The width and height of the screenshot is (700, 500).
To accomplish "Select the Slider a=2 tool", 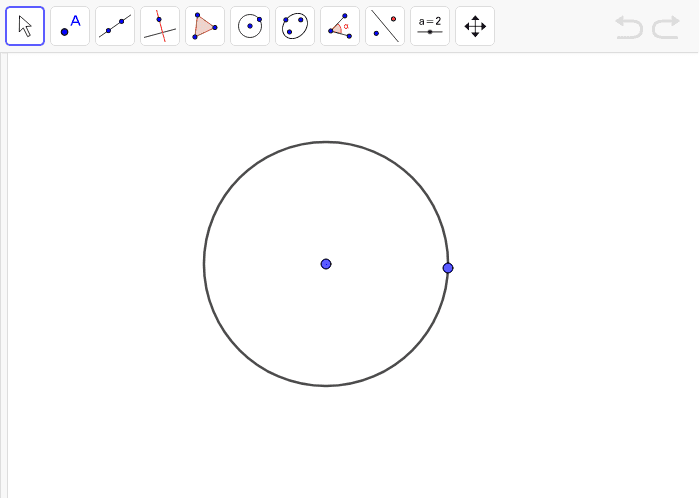I will tap(430, 26).
